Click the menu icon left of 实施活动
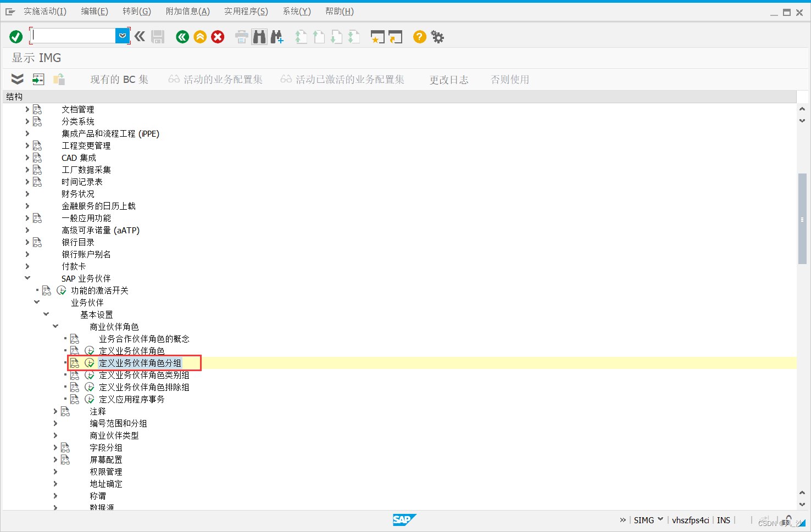 pyautogui.click(x=10, y=12)
